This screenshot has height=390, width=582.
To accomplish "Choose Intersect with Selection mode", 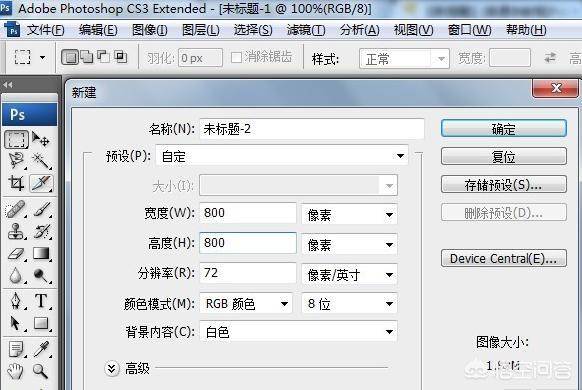I will point(121,57).
